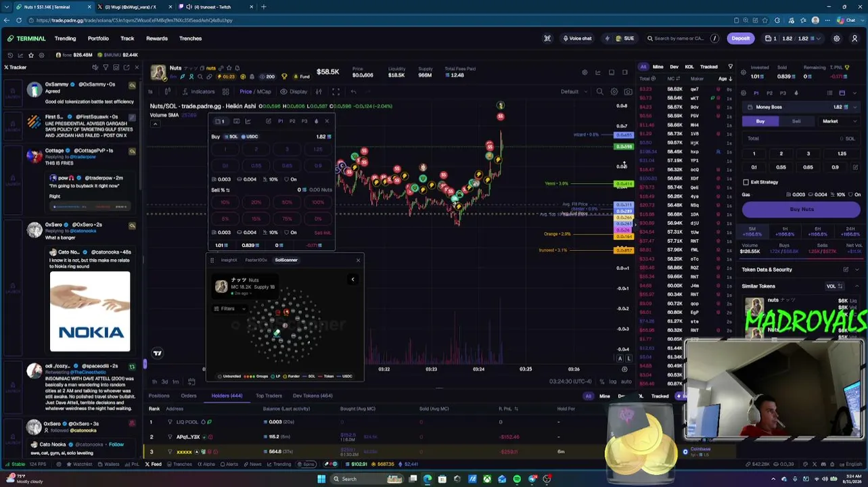The height and width of the screenshot is (487, 868).
Task: Filter trades to Dev
Action: (674, 67)
